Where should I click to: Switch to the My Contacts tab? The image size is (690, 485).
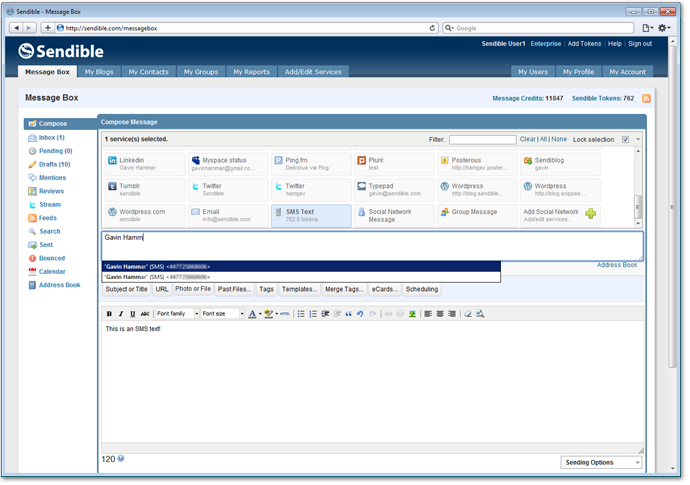[149, 72]
